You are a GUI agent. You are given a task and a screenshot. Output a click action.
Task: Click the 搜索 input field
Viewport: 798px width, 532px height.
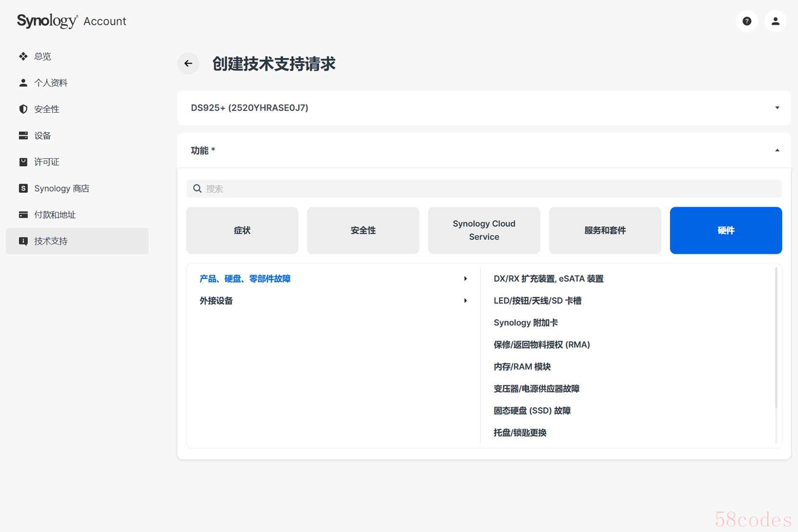484,189
